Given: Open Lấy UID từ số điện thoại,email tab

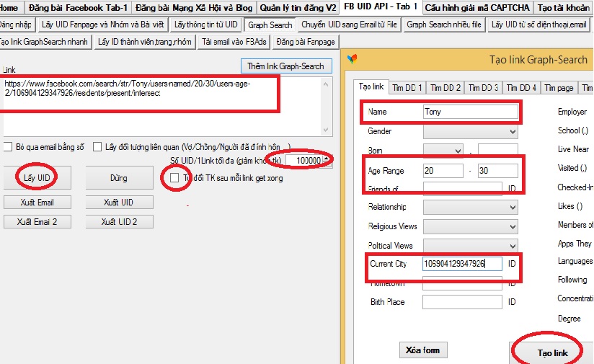Looking at the screenshot, I should coord(538,25).
